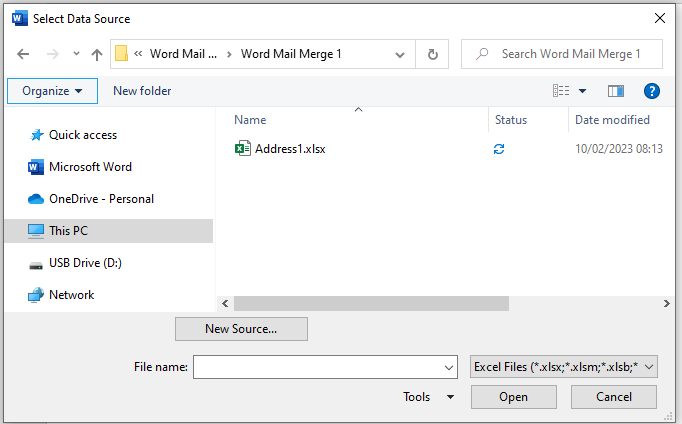Click the Quick access star icon
Image resolution: width=682 pixels, height=424 pixels.
click(x=37, y=135)
